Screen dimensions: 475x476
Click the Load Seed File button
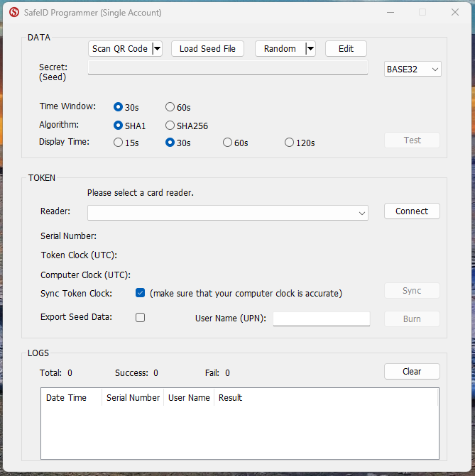coord(207,48)
